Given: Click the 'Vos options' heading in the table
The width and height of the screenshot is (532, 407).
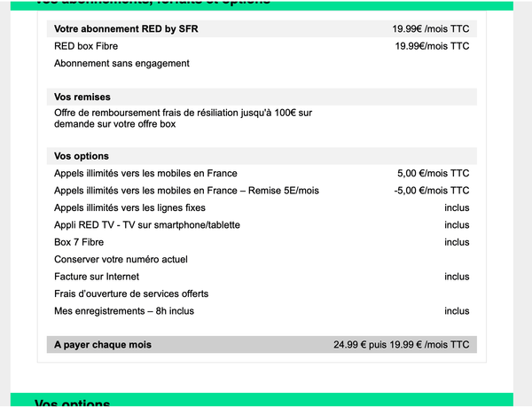Looking at the screenshot, I should tap(82, 156).
